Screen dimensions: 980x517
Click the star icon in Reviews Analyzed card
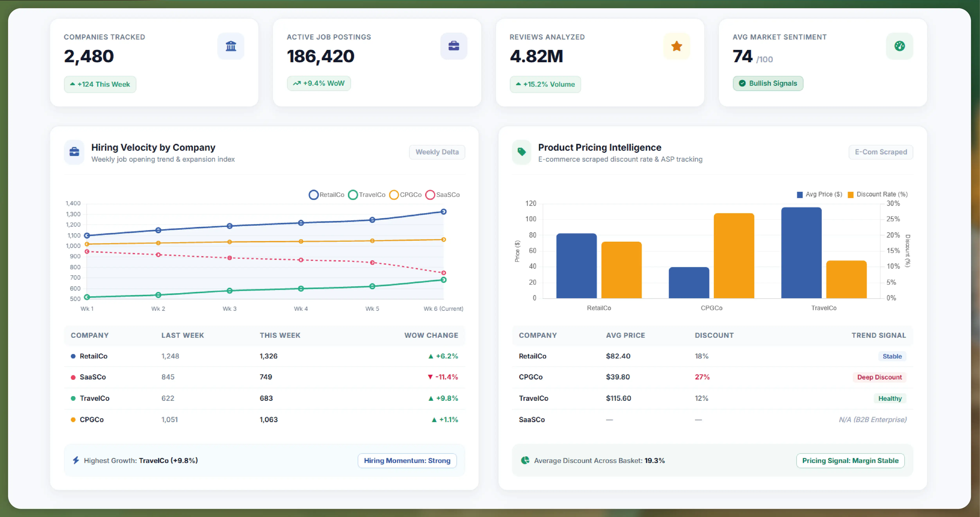click(x=676, y=46)
